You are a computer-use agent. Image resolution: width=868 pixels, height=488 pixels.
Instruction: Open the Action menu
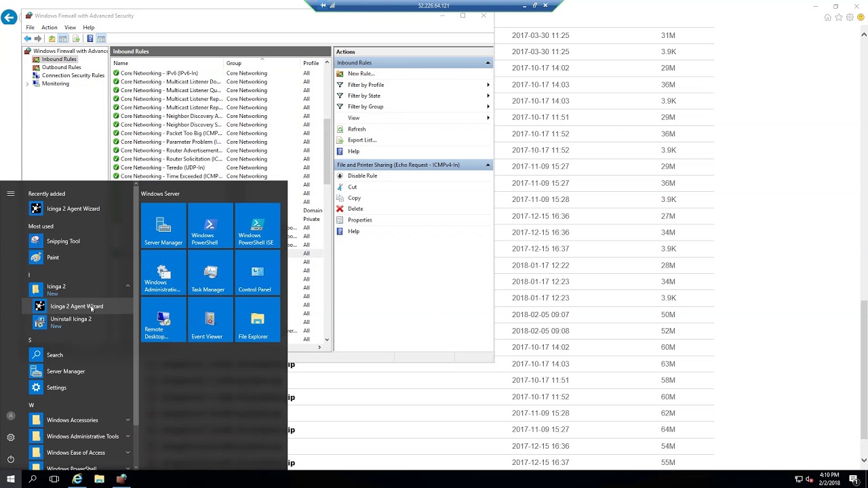(50, 28)
